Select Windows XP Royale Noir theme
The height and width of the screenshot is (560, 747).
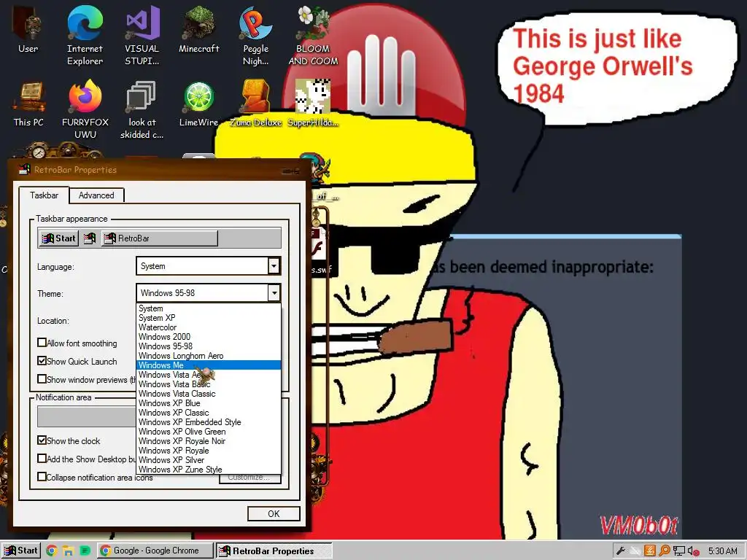209,441
